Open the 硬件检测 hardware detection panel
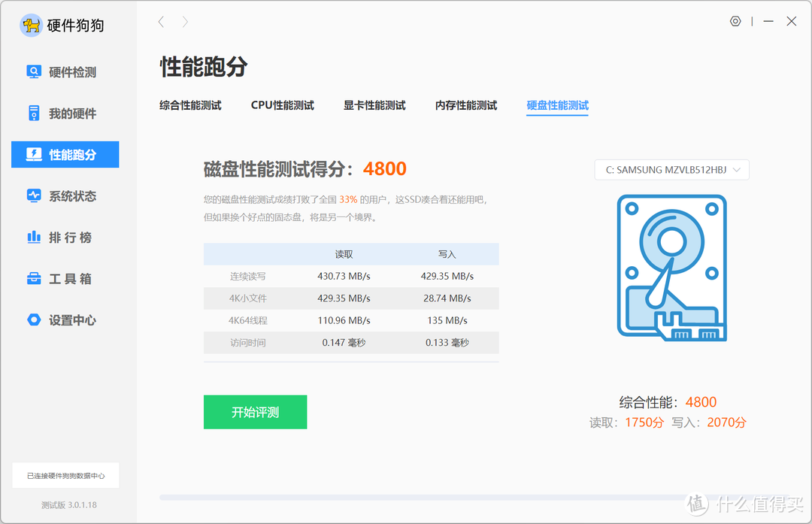 point(65,71)
